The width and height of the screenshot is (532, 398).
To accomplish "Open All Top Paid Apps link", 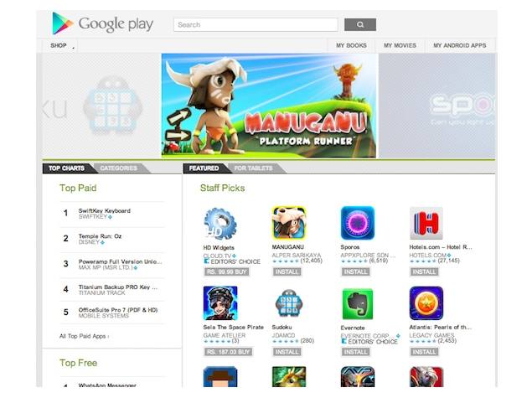I will click(84, 336).
